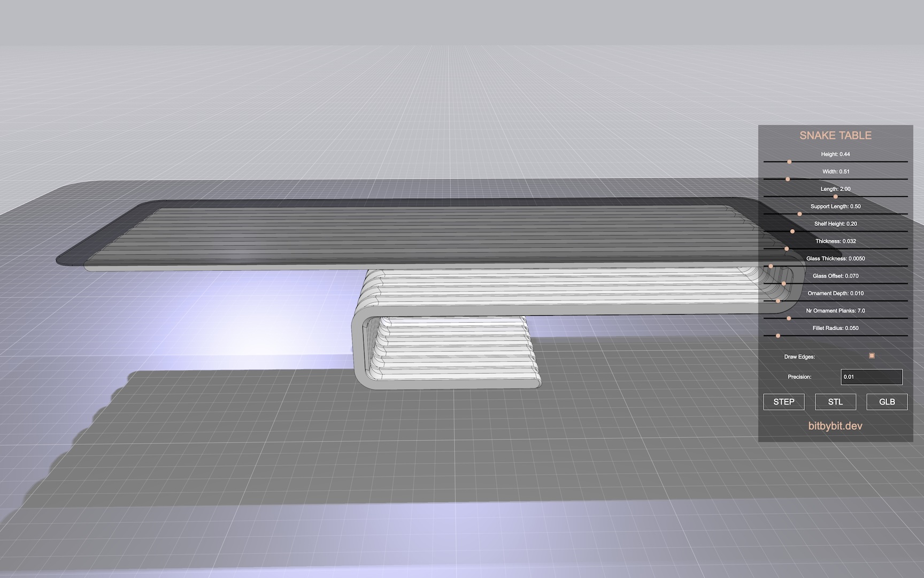Click the Ornament Depth slider handle
The width and height of the screenshot is (924, 578).
pyautogui.click(x=778, y=301)
